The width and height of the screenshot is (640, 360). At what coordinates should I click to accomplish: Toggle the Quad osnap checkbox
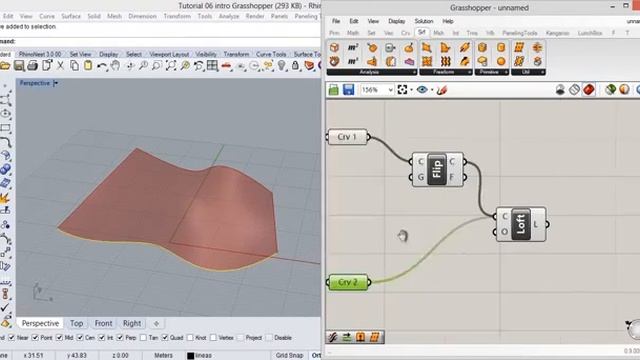pos(164,338)
